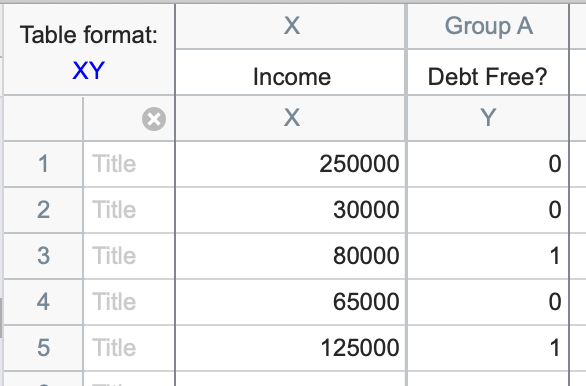
Task: Select the cell containing 65000
Action: pos(291,302)
